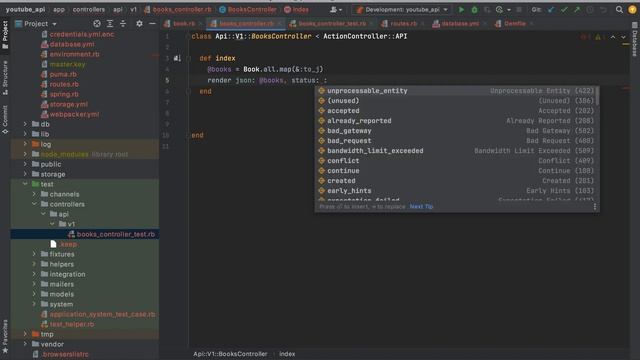This screenshot has height=360, width=640.
Task: Select bad_request completion suggestion
Action: coord(456,141)
